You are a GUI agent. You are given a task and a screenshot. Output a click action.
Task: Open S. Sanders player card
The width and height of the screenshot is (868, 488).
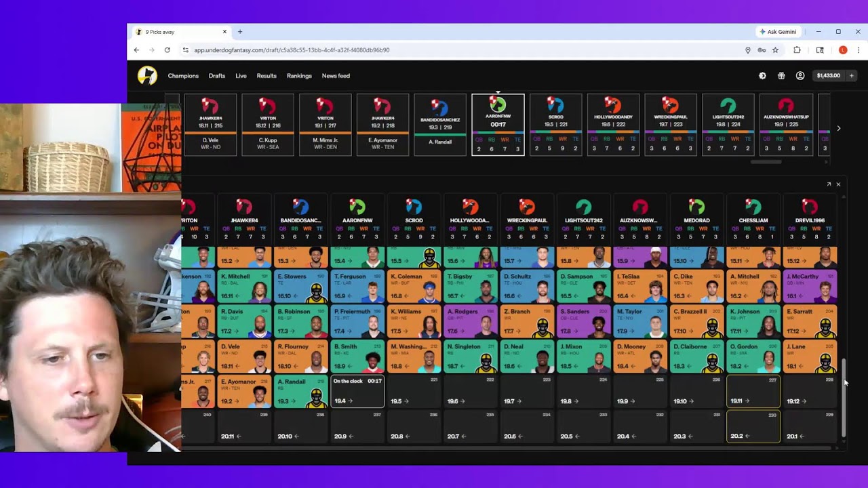(x=583, y=322)
